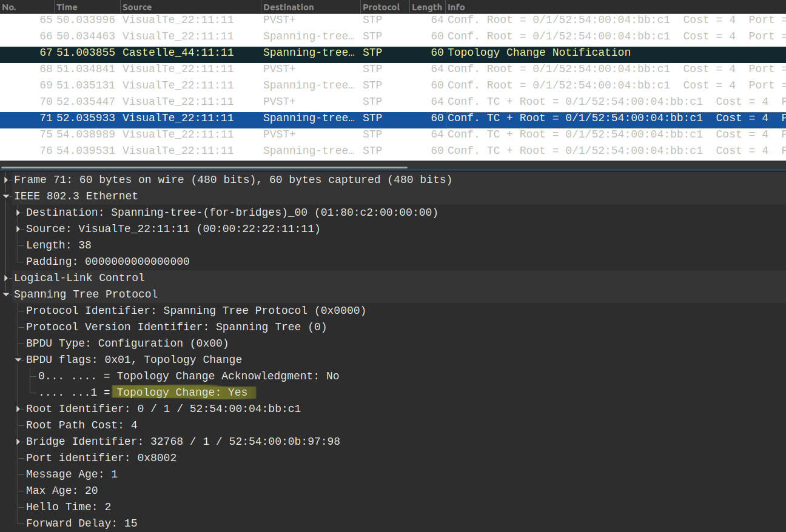The height and width of the screenshot is (532, 786).
Task: Select packet 67 Topology Change Notification
Action: click(x=243, y=52)
